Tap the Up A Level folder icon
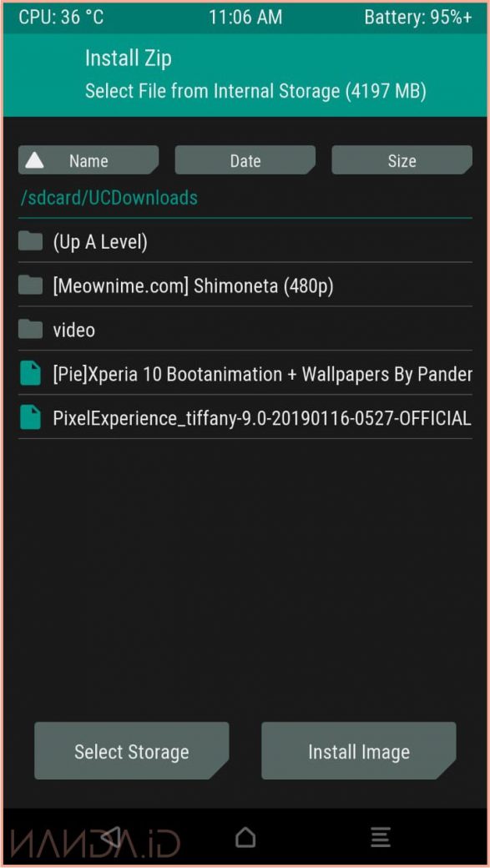This screenshot has width=490, height=868. coord(30,241)
